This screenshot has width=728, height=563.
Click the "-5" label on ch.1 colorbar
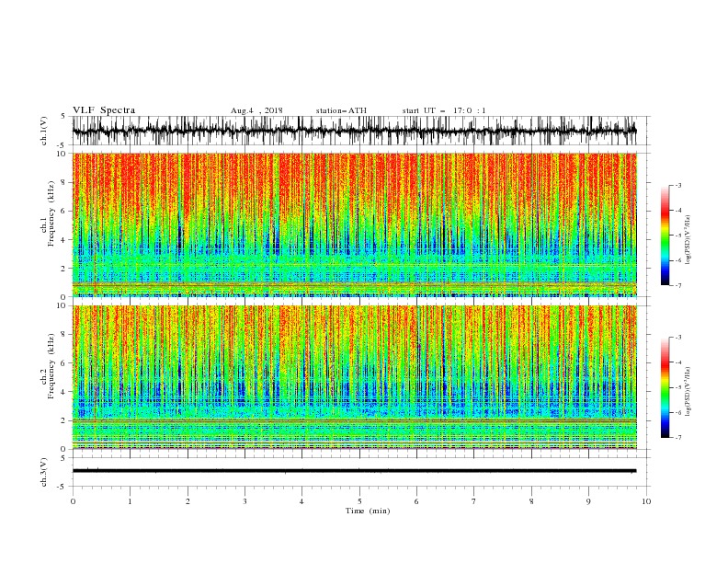(x=678, y=236)
